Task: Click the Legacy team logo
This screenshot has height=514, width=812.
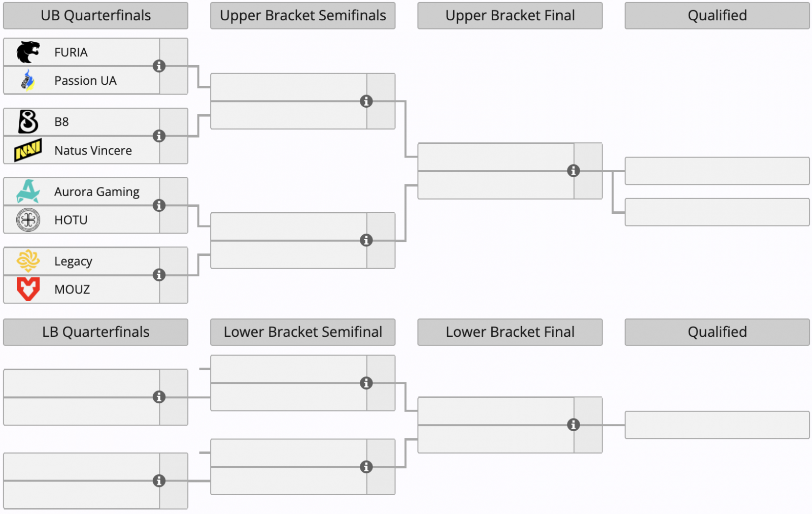Action: click(28, 261)
